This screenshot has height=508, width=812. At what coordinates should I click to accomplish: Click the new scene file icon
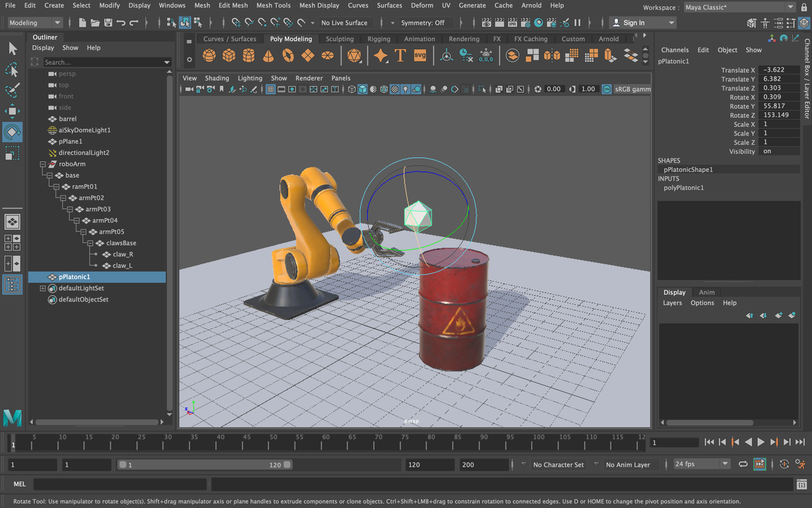pos(83,22)
